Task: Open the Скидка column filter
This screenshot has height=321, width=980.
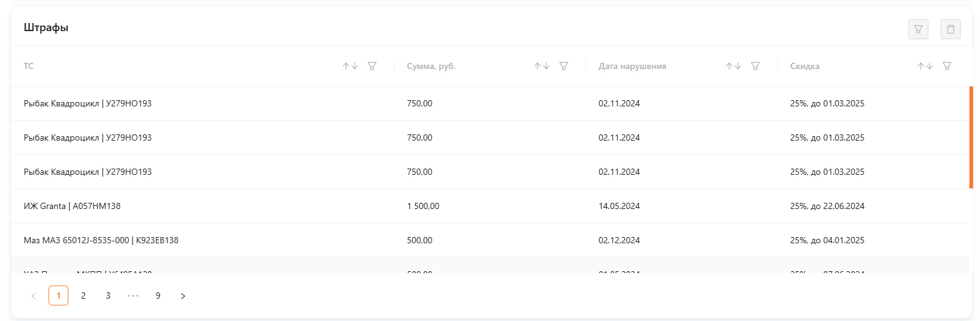Action: pos(947,66)
